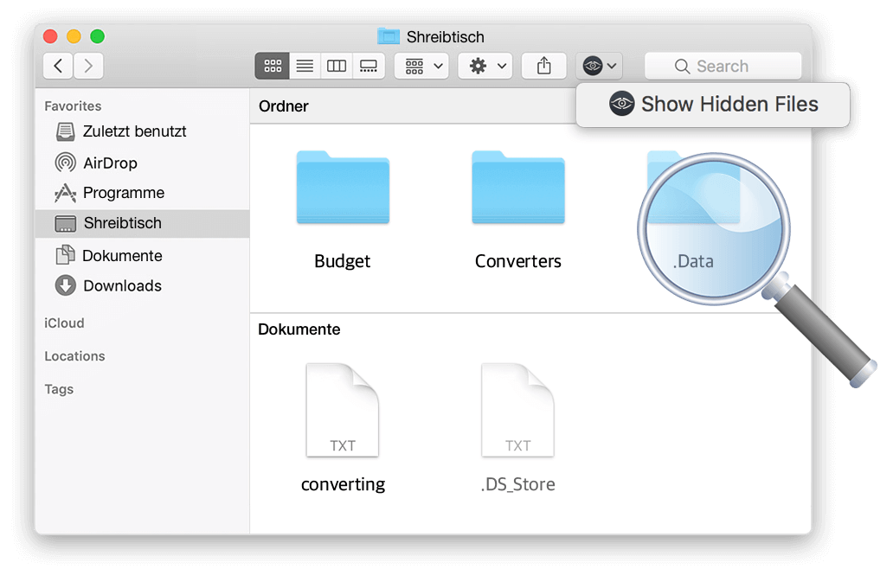The image size is (893, 588).
Task: Select the converting TXT file icon
Action: coord(343,410)
